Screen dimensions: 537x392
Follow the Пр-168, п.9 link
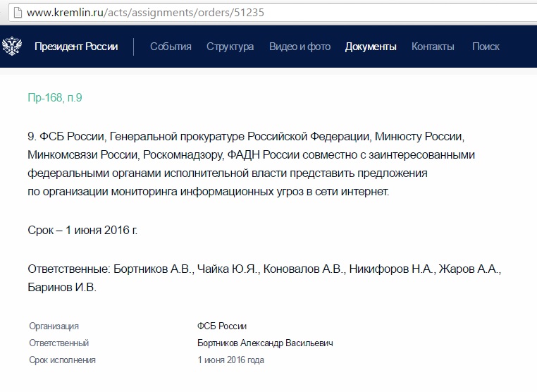tap(55, 98)
